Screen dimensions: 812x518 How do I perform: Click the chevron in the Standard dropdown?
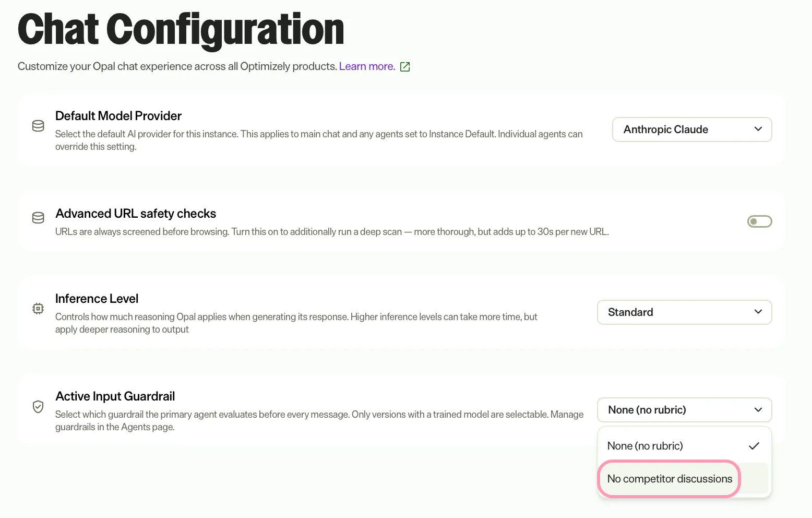[x=758, y=312]
